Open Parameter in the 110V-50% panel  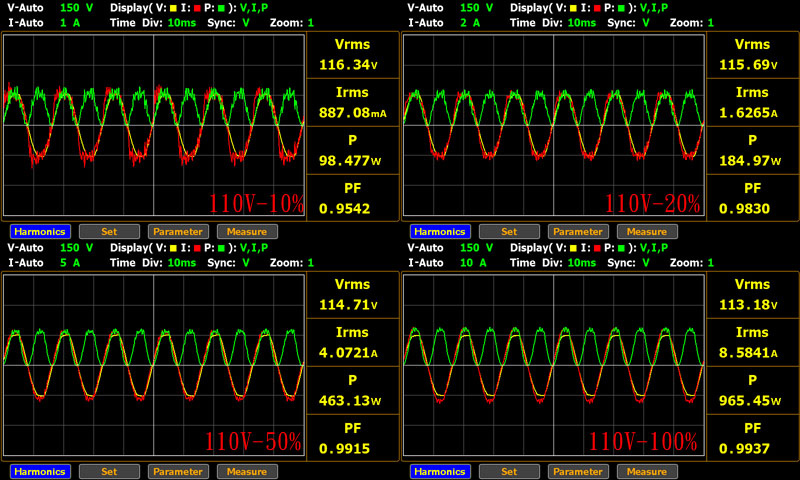click(178, 471)
